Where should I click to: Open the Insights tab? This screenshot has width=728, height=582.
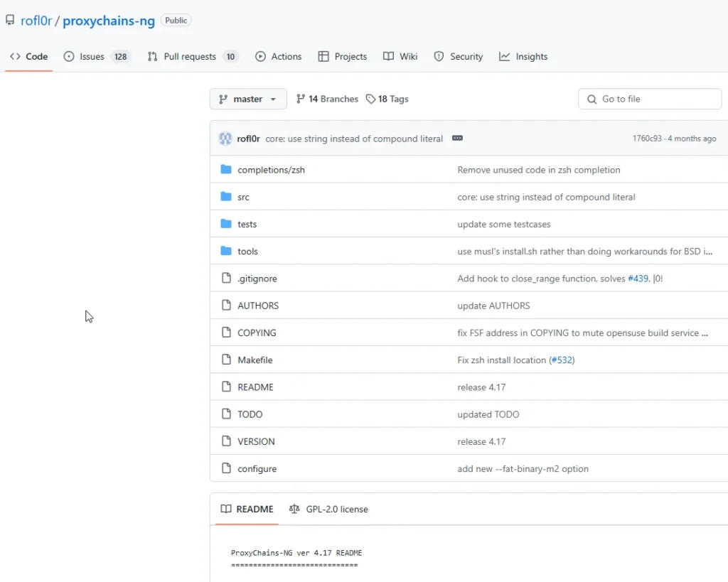(x=523, y=57)
